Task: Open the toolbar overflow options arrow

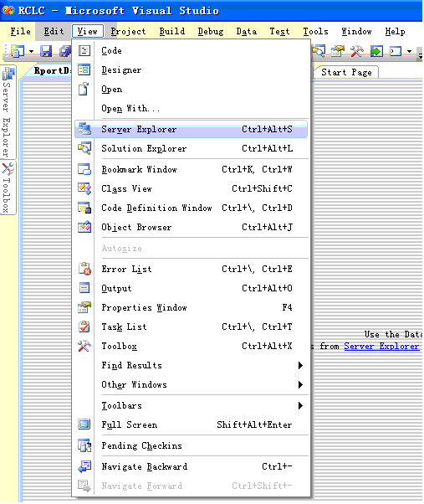Action: (421, 54)
